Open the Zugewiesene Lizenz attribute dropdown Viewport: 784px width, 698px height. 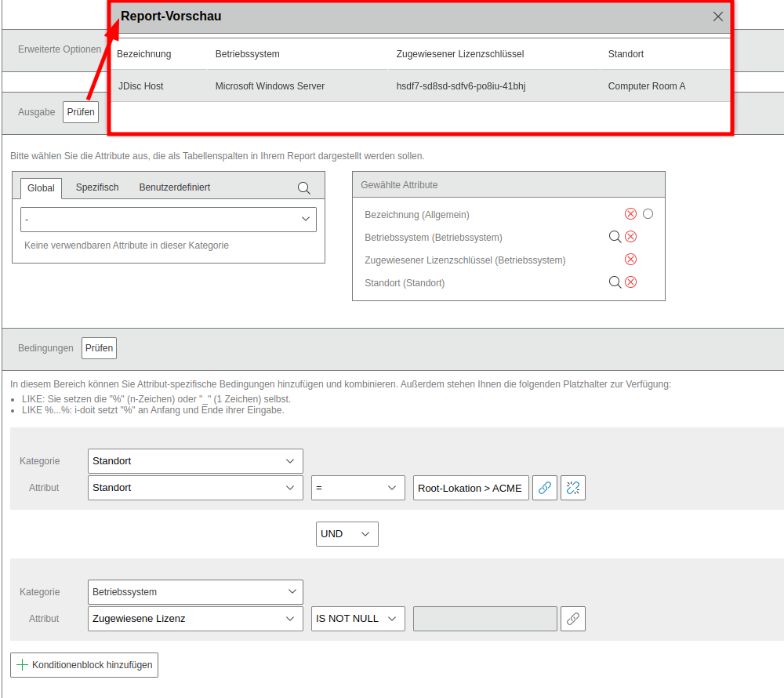click(195, 619)
